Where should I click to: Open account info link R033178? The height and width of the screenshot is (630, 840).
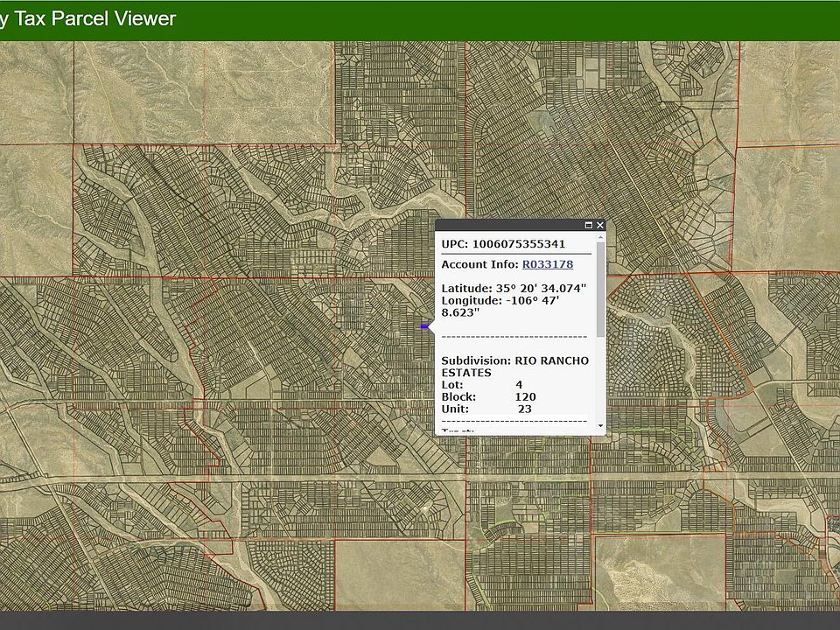pos(548,264)
